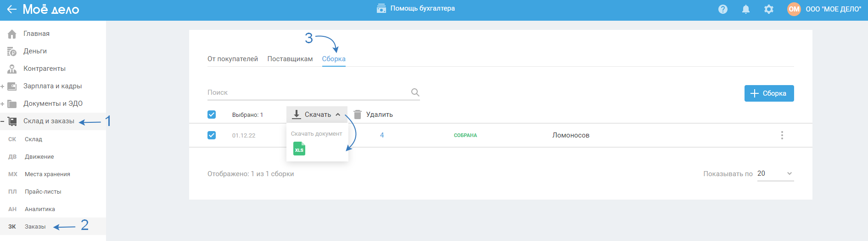
Task: Open Прайс-листы in the sidebar
Action: coord(43,192)
